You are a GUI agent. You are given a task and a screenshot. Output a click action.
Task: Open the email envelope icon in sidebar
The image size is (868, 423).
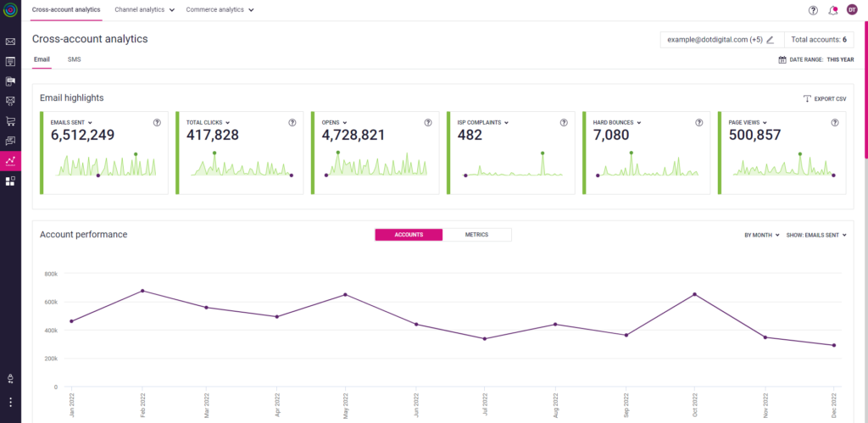10,42
